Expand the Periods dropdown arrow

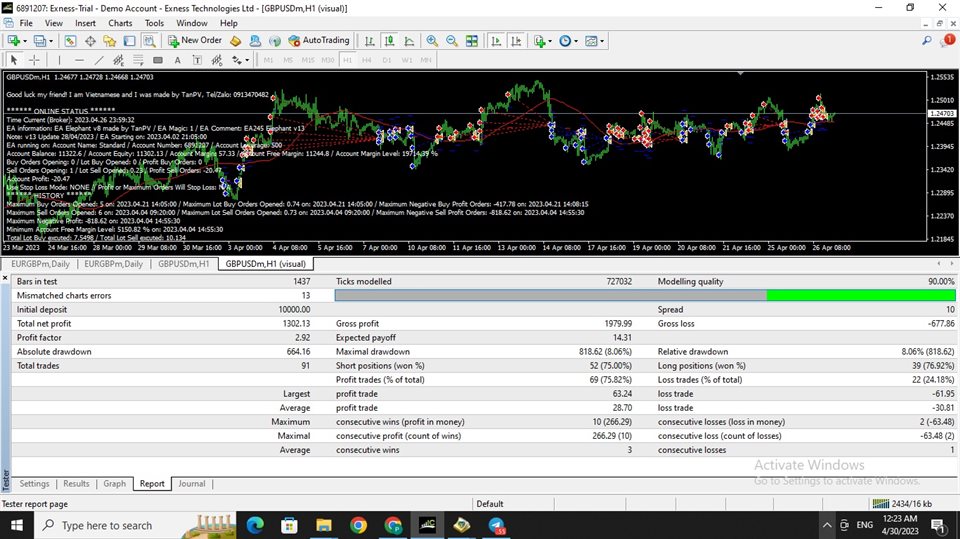(x=576, y=41)
